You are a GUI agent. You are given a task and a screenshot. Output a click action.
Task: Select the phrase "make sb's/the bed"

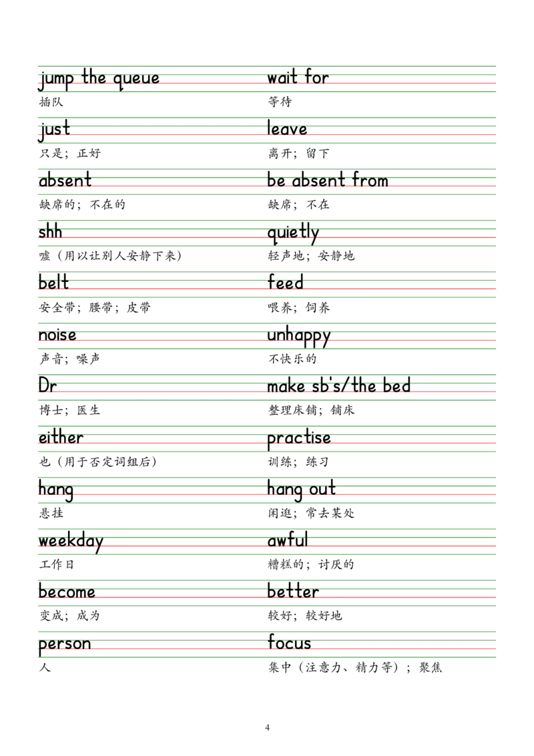338,387
